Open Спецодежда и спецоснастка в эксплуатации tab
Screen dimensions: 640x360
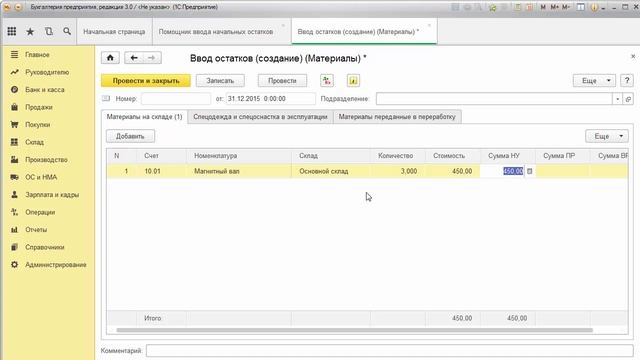pyautogui.click(x=260, y=117)
